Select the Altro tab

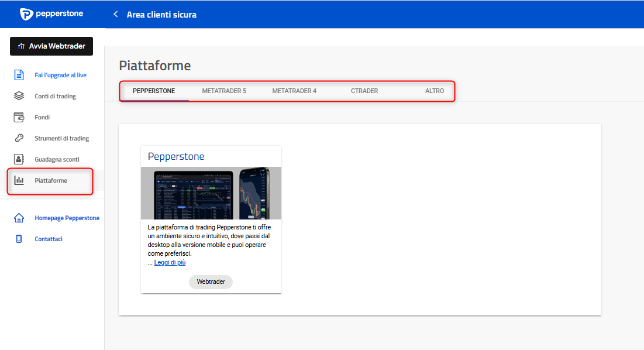pos(435,91)
